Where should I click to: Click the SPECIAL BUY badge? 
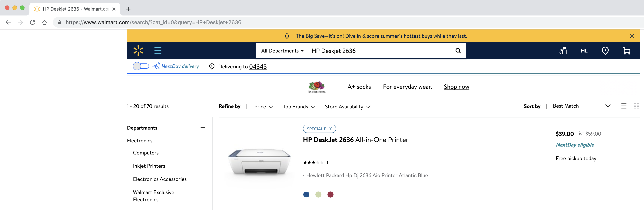319,129
